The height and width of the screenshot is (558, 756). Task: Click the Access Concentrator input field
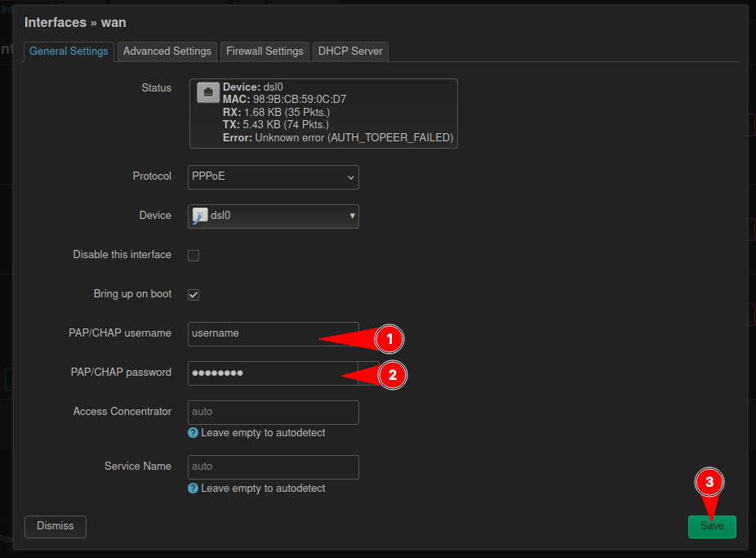tap(273, 413)
